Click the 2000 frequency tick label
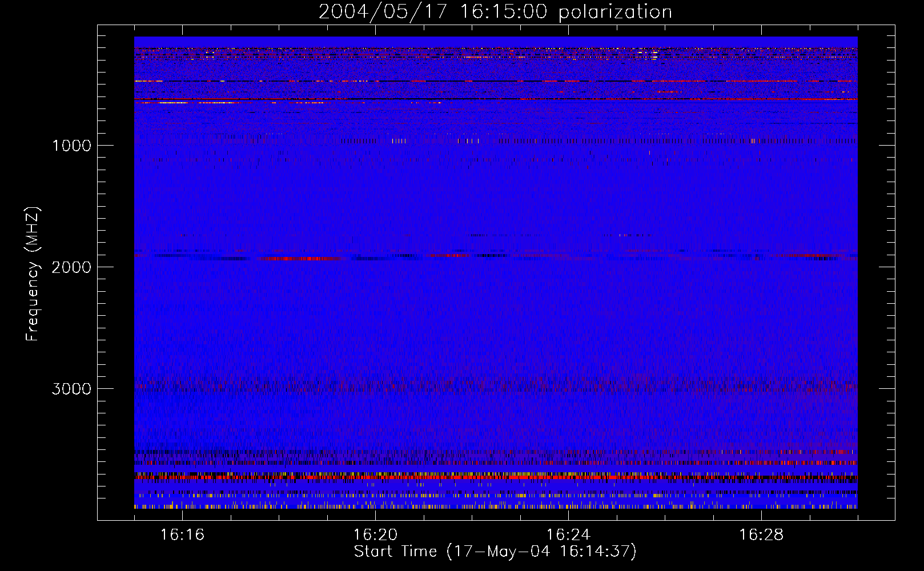The height and width of the screenshot is (571, 924). 71,267
